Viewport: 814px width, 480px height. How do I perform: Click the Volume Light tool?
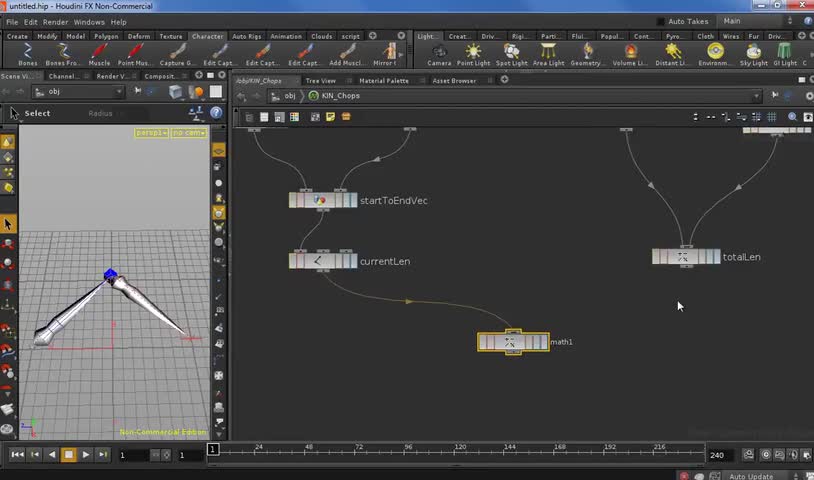[630, 54]
